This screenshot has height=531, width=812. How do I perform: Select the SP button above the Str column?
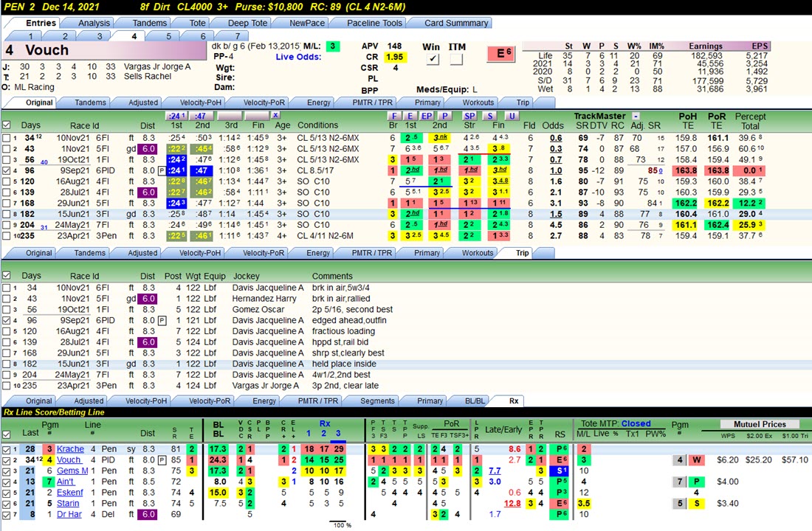469,116
